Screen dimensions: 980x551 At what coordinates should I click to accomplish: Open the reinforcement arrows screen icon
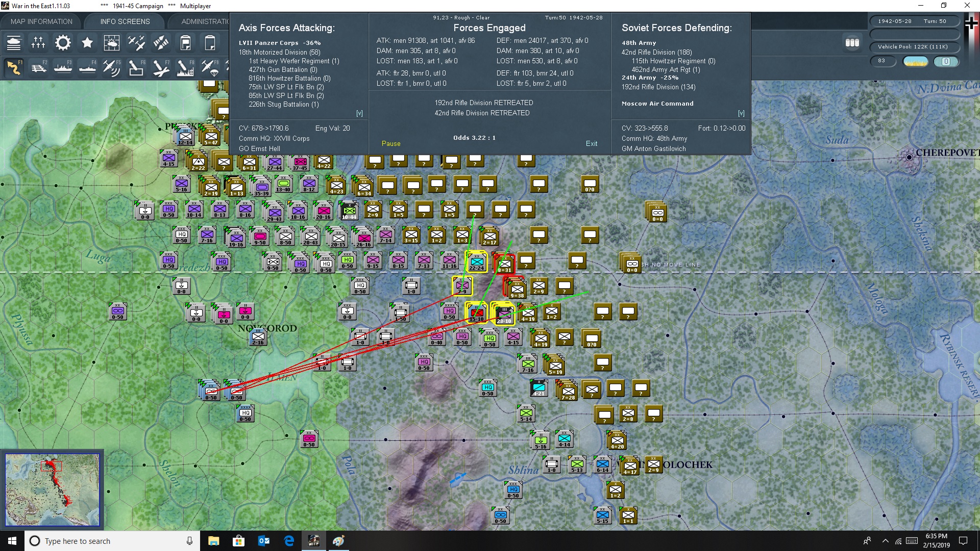161,43
